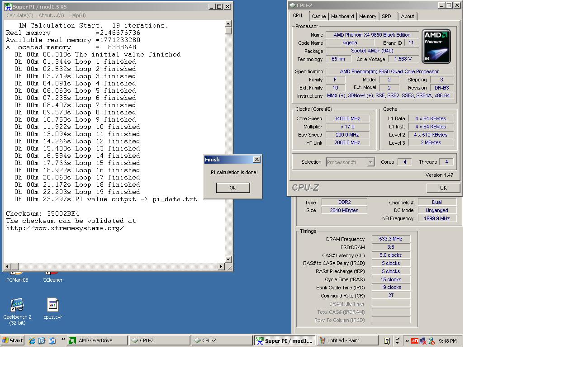Click the DRAM Frequency value 533.3 MHz

click(x=391, y=239)
